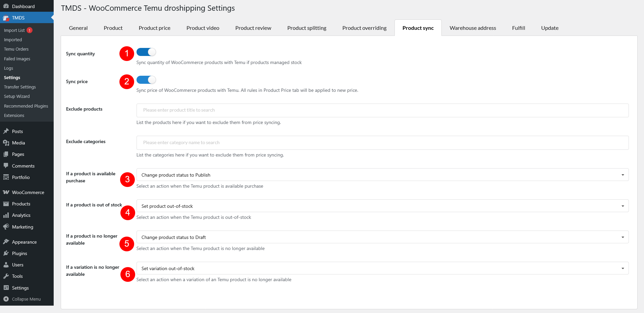Click the Products box icon
The height and width of the screenshot is (313, 644).
click(x=6, y=204)
